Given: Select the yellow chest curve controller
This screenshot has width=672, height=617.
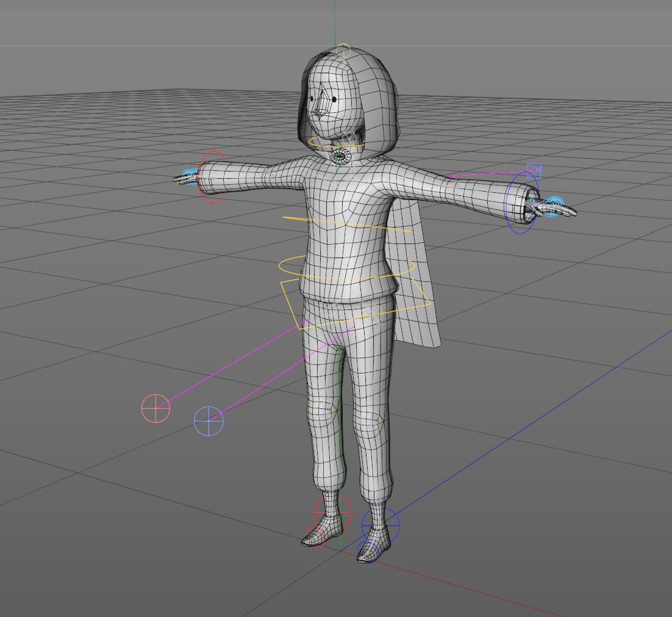Looking at the screenshot, I should click(345, 224).
